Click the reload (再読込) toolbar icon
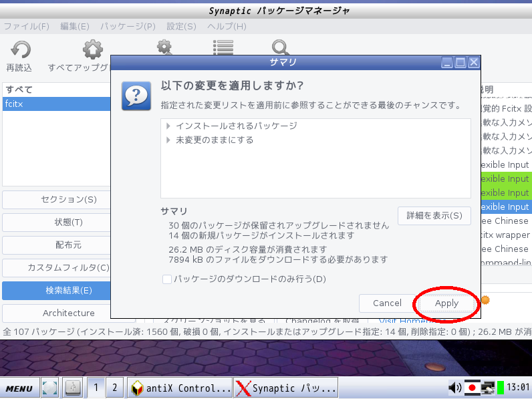 (21, 50)
